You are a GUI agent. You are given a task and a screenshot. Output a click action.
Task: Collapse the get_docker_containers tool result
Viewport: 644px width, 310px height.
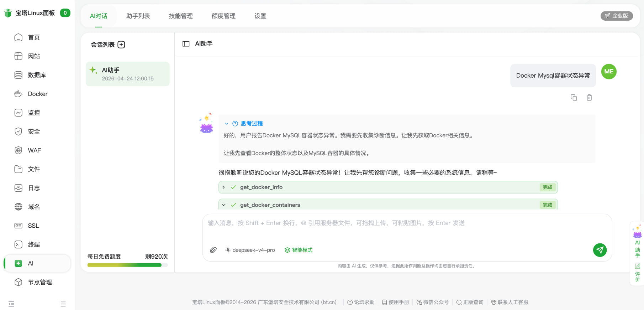point(224,205)
